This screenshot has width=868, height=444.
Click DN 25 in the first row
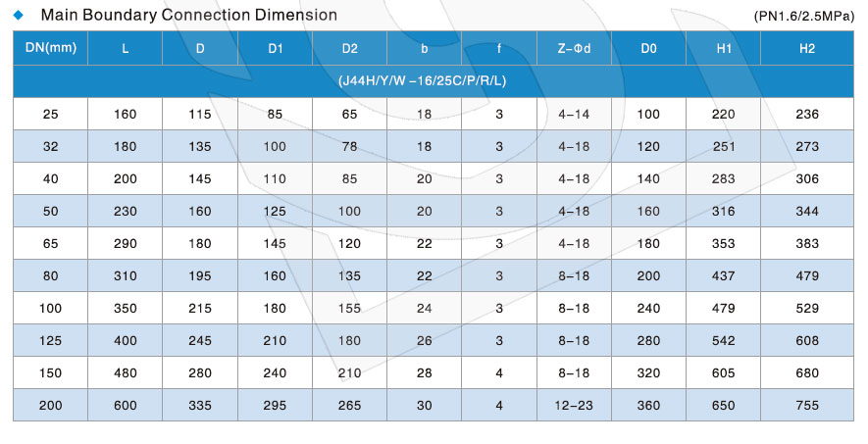pos(50,114)
